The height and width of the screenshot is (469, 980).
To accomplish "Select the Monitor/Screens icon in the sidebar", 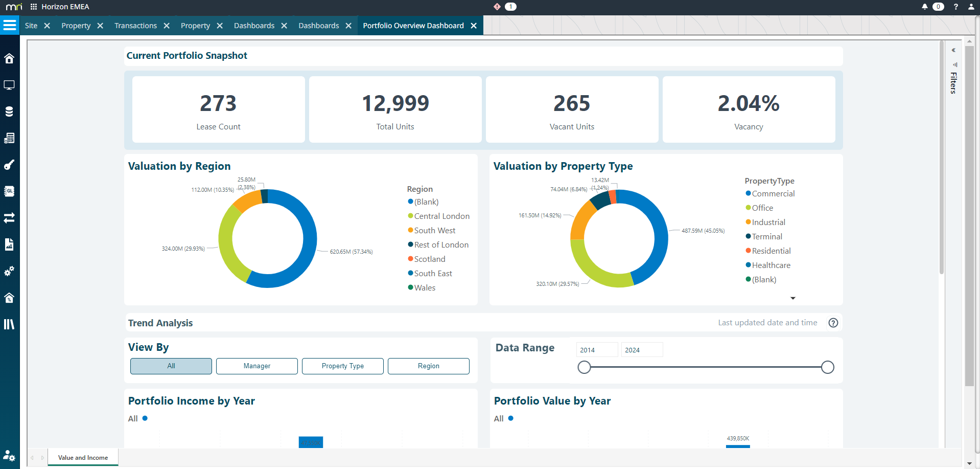I will click(x=9, y=85).
